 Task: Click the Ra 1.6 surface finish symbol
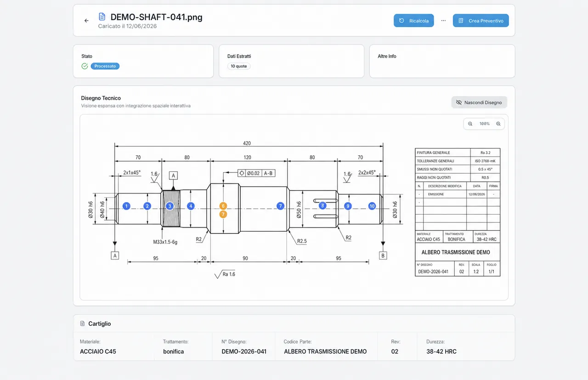225,274
